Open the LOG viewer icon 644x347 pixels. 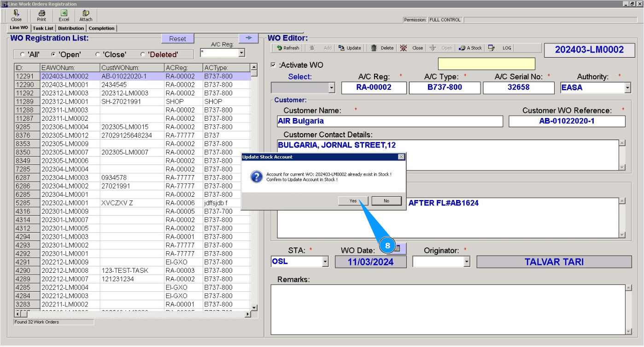coord(492,48)
